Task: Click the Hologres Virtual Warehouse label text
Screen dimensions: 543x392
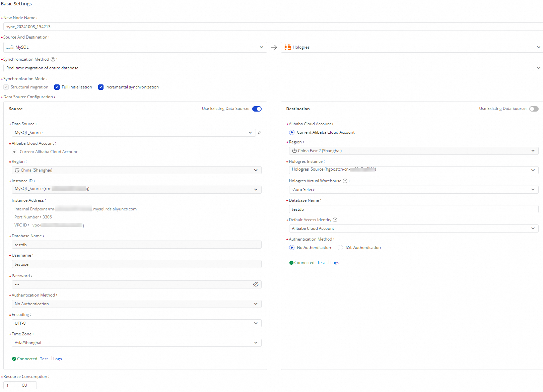Action: click(315, 181)
